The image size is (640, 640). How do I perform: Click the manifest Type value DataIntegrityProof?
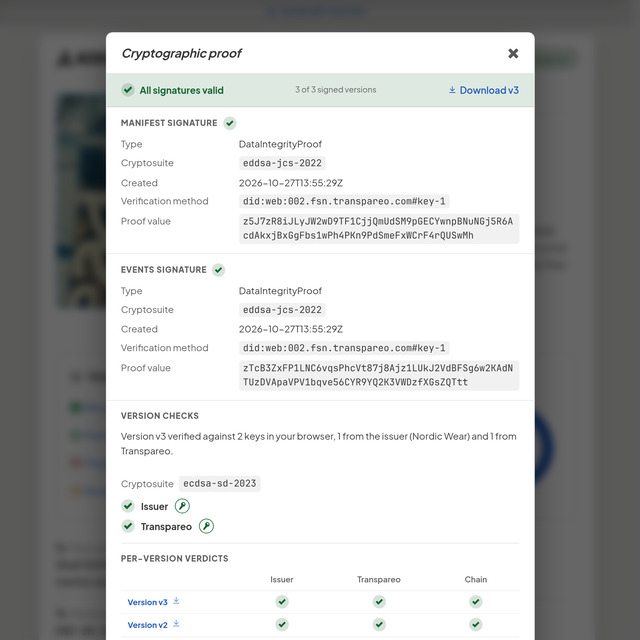click(x=280, y=144)
